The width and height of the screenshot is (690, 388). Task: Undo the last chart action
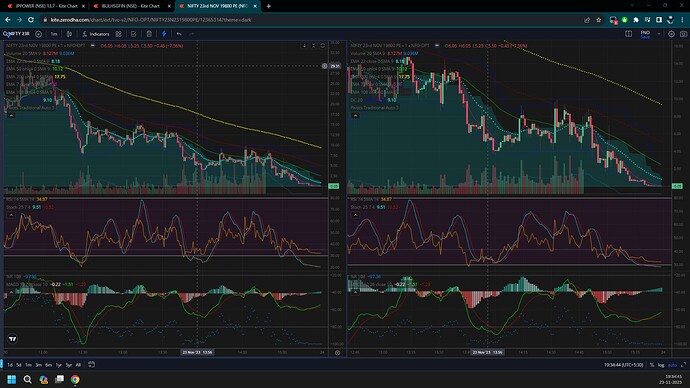point(179,34)
